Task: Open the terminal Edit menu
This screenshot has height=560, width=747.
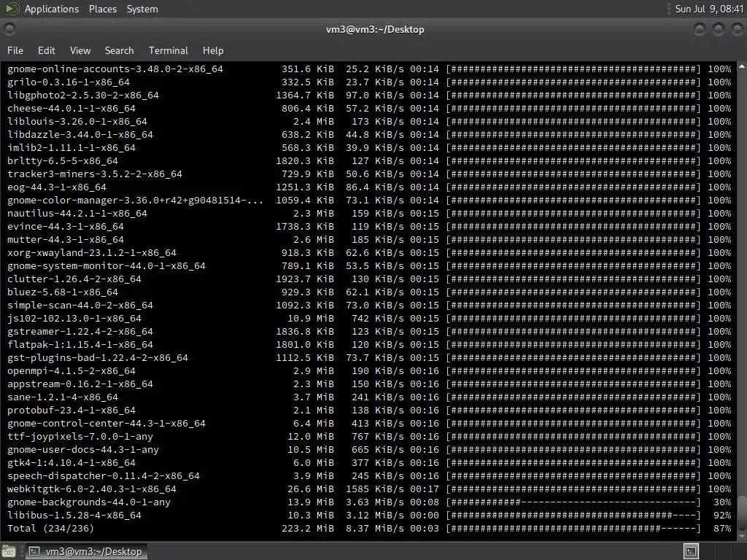Action: tap(46, 50)
